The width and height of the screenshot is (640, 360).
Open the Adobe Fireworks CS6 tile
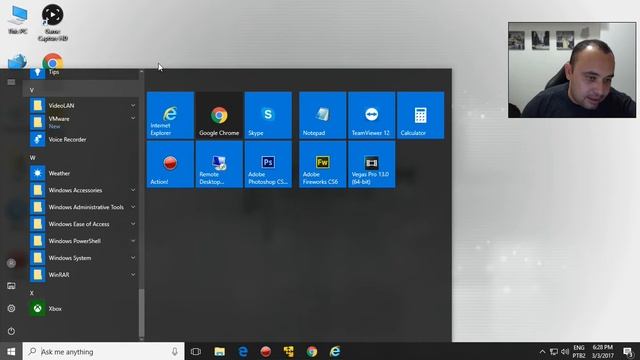point(322,164)
